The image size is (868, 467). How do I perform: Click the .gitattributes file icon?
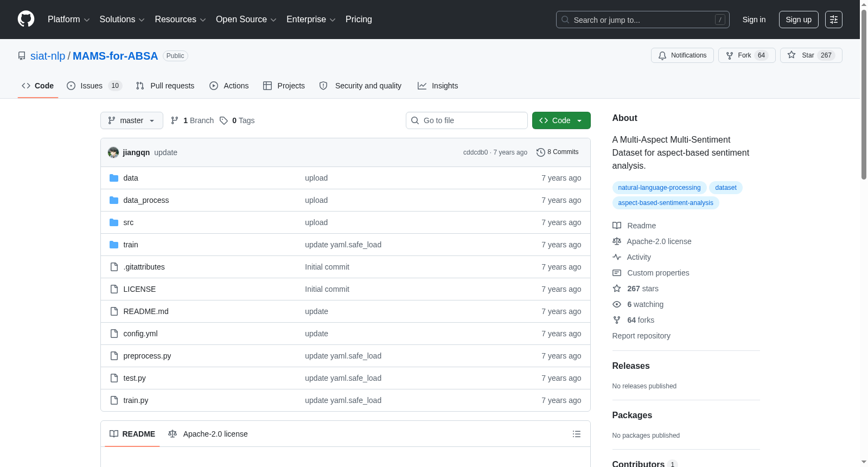point(114,267)
